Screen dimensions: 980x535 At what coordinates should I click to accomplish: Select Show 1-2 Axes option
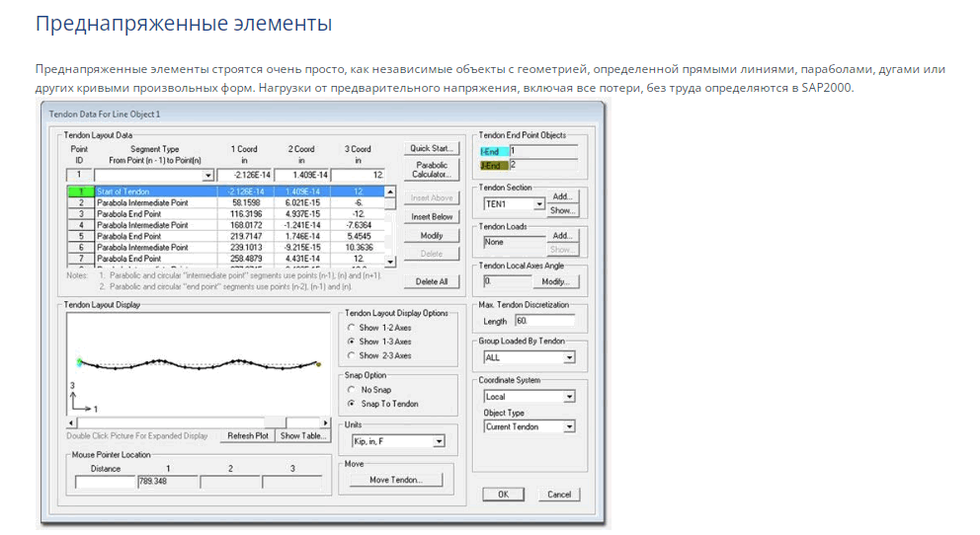point(350,328)
